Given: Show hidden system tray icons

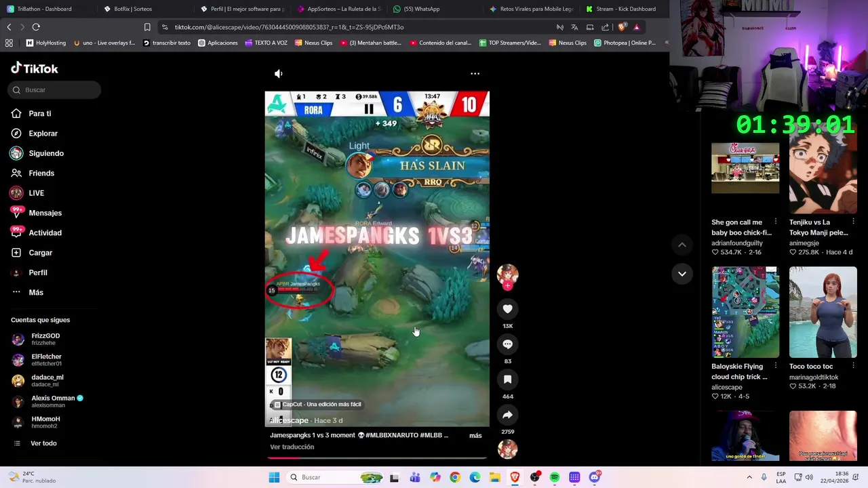Looking at the screenshot, I should tap(749, 477).
